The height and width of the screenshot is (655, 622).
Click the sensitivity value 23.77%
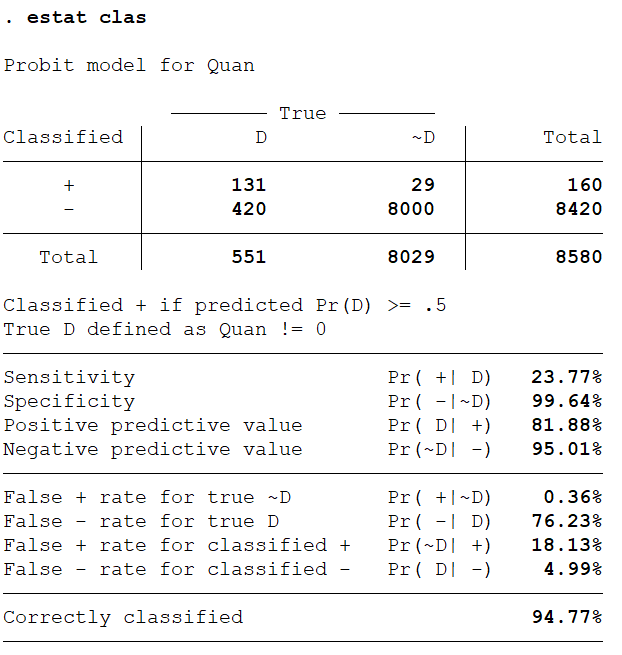(x=566, y=378)
